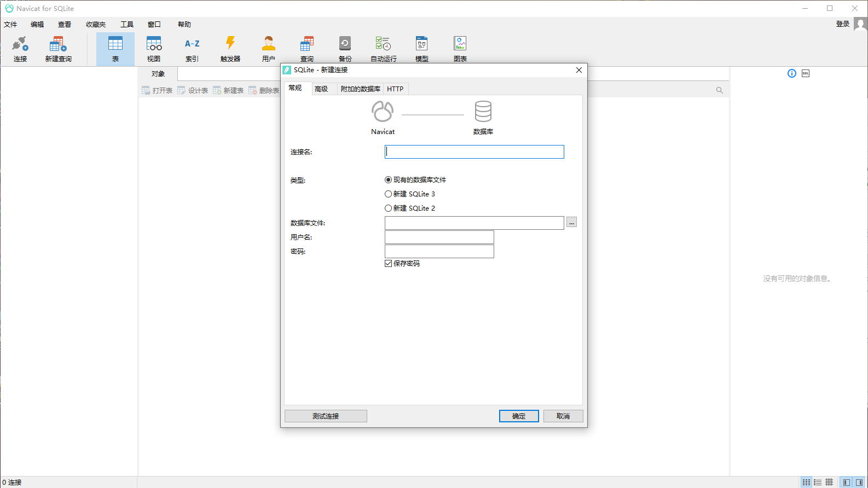Click 删除表 (Delete Table) action
Screen dimensions: 868x488
264,90
